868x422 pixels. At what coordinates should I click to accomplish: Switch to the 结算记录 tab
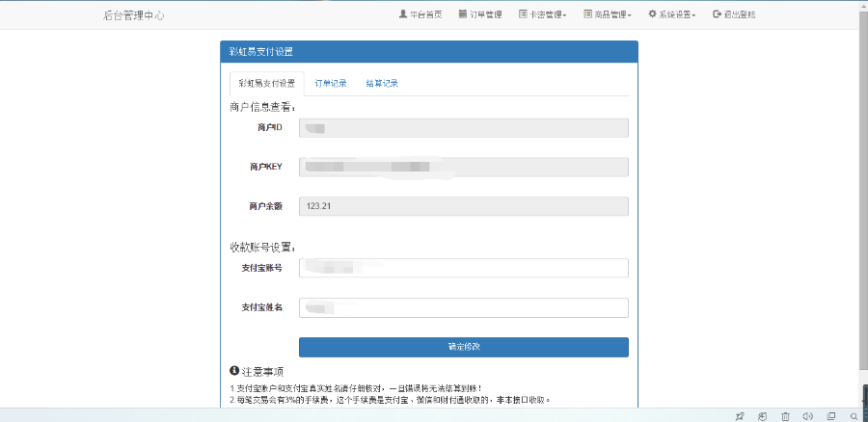pos(382,84)
